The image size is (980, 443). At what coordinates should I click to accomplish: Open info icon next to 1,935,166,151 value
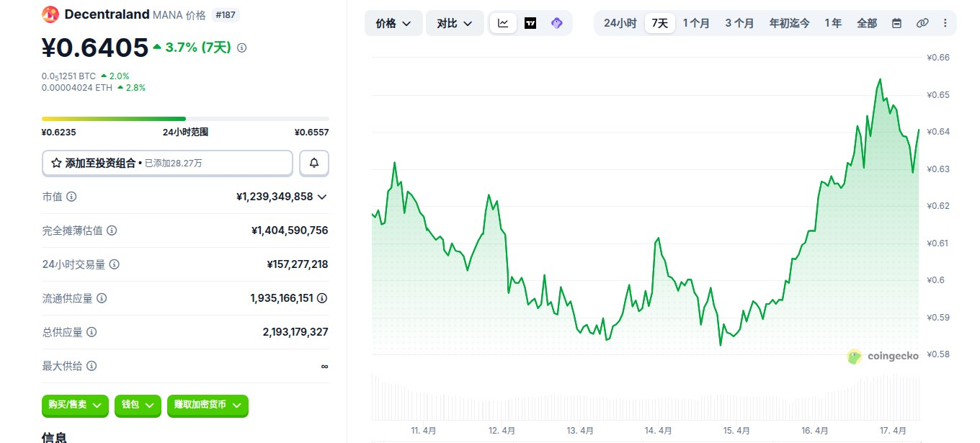(x=322, y=297)
